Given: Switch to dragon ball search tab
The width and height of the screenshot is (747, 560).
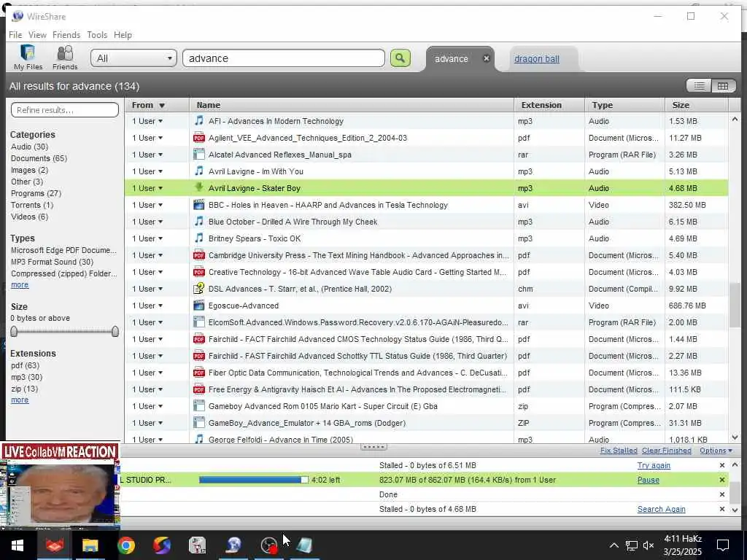Looking at the screenshot, I should point(536,59).
